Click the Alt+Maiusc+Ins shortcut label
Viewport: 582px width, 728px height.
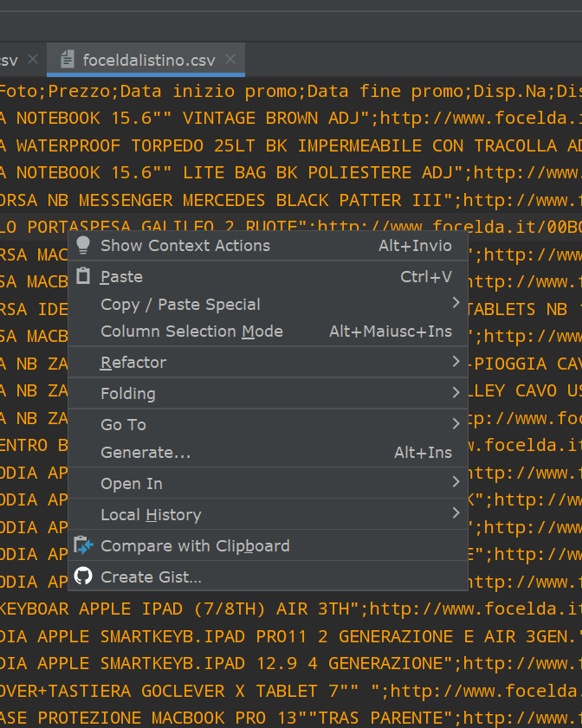391,332
